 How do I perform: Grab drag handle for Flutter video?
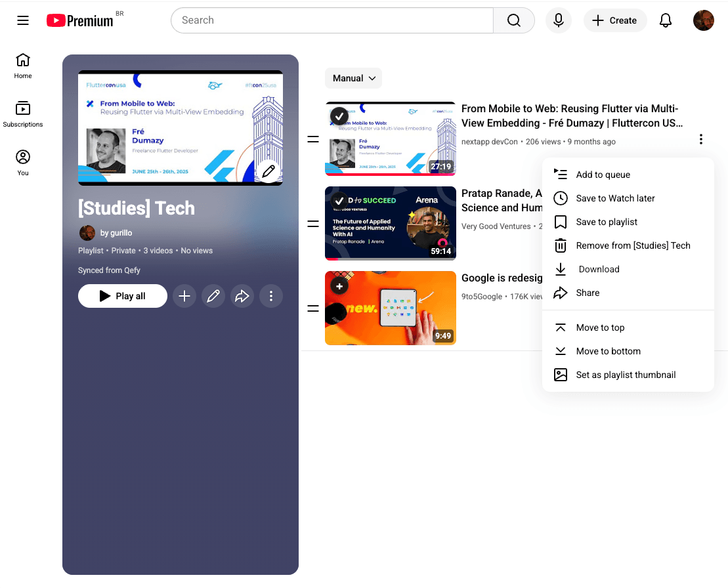(x=313, y=139)
